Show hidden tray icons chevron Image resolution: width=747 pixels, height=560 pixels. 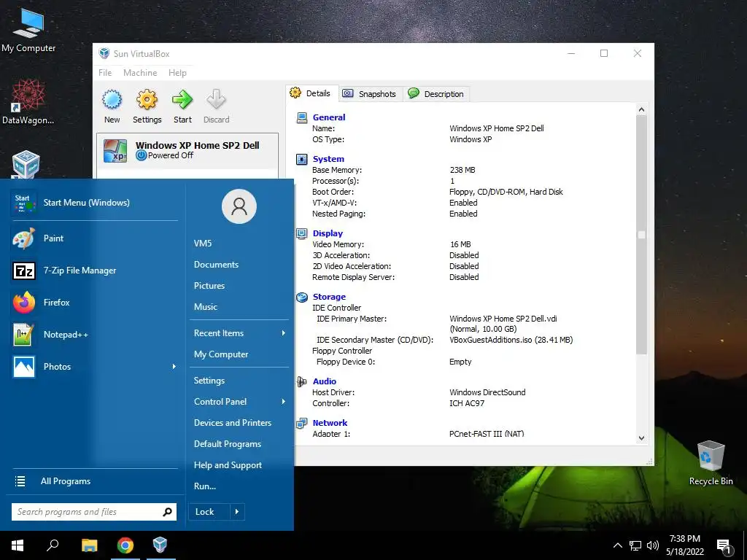(x=617, y=545)
